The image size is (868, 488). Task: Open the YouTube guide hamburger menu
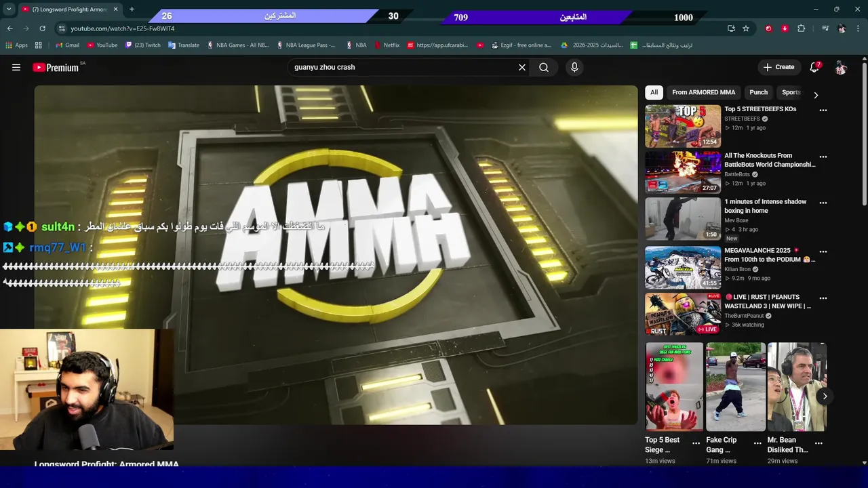16,67
